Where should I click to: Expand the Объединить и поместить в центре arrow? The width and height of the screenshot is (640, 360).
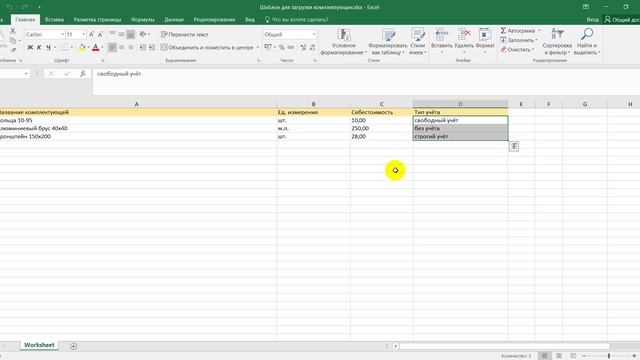tap(258, 48)
